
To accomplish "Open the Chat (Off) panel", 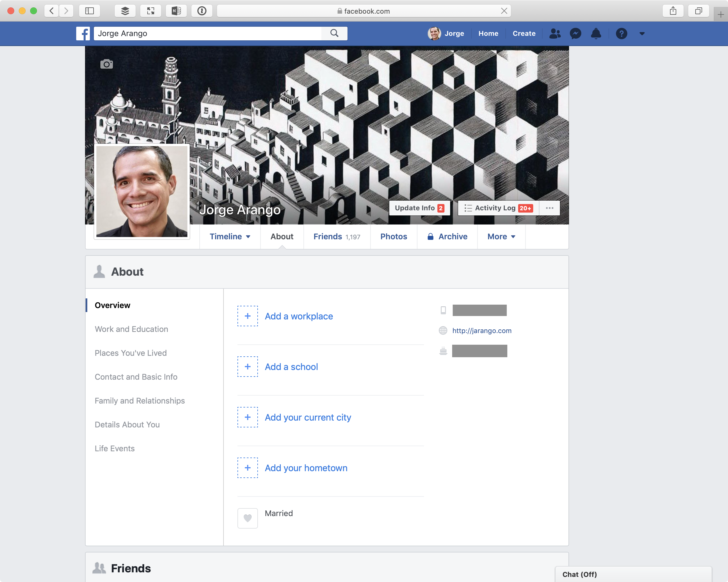I will point(634,574).
